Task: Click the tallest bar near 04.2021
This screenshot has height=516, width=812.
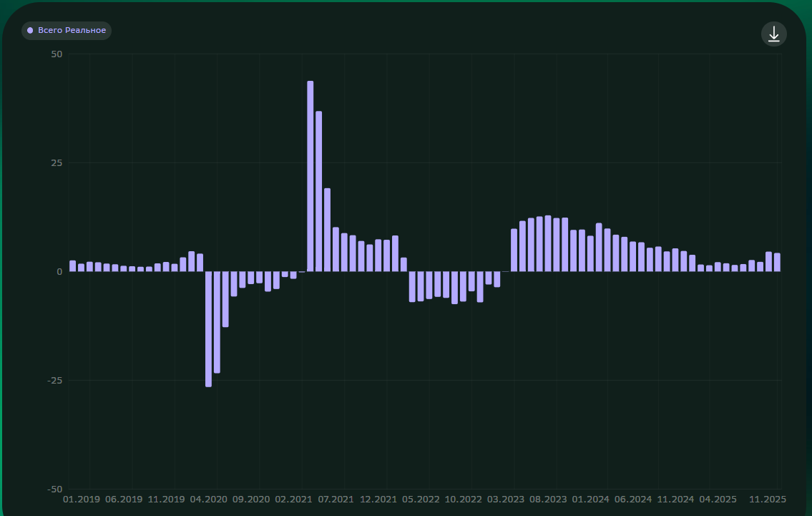Action: point(310,176)
